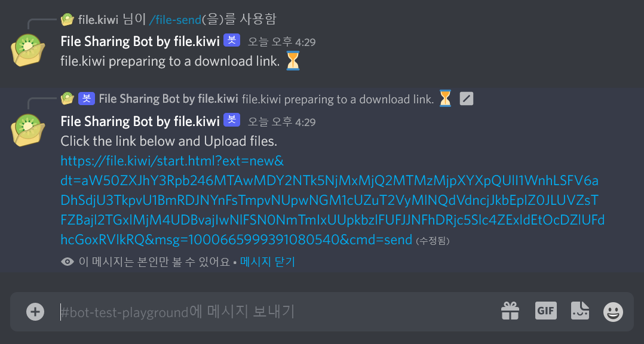This screenshot has width=644, height=344.
Task: Click the eye icon beside visibility notice
Action: click(68, 262)
